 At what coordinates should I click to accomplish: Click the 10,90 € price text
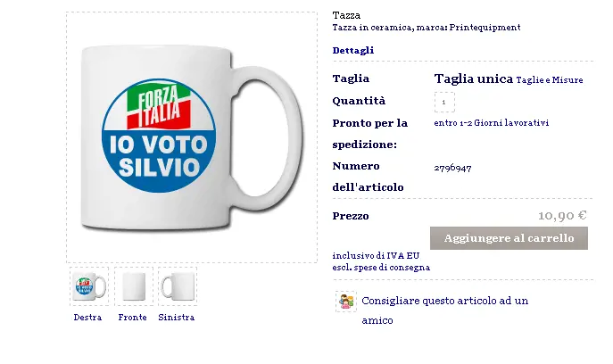(562, 215)
